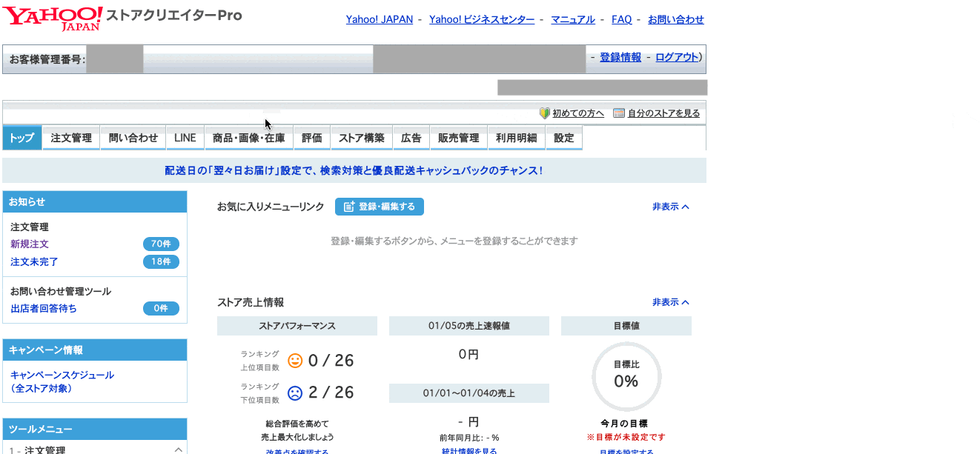Image resolution: width=980 pixels, height=454 pixels.
Task: Click the 0件 pending reply badge
Action: pyautogui.click(x=161, y=309)
